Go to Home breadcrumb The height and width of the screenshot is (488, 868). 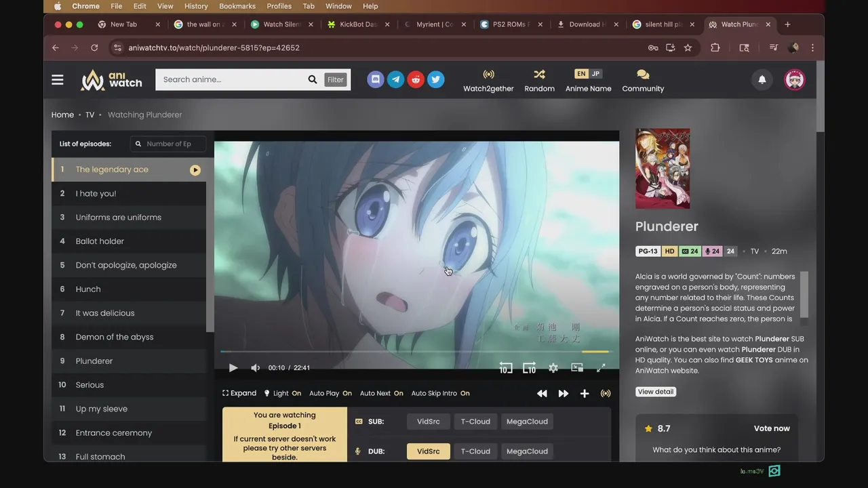62,115
